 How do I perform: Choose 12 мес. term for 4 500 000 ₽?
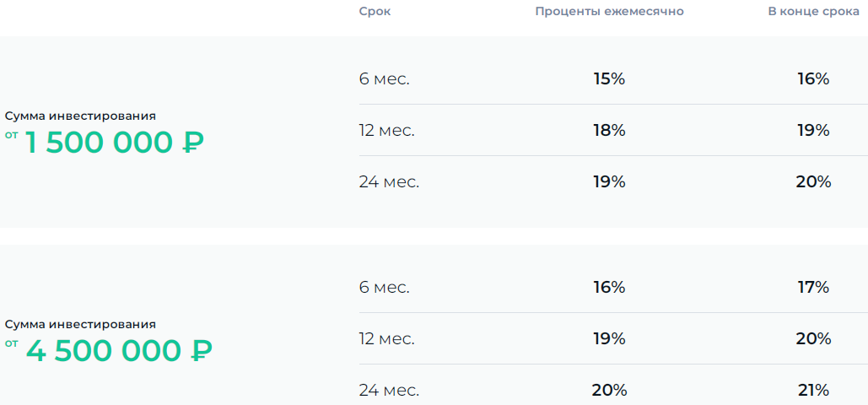pyautogui.click(x=386, y=339)
